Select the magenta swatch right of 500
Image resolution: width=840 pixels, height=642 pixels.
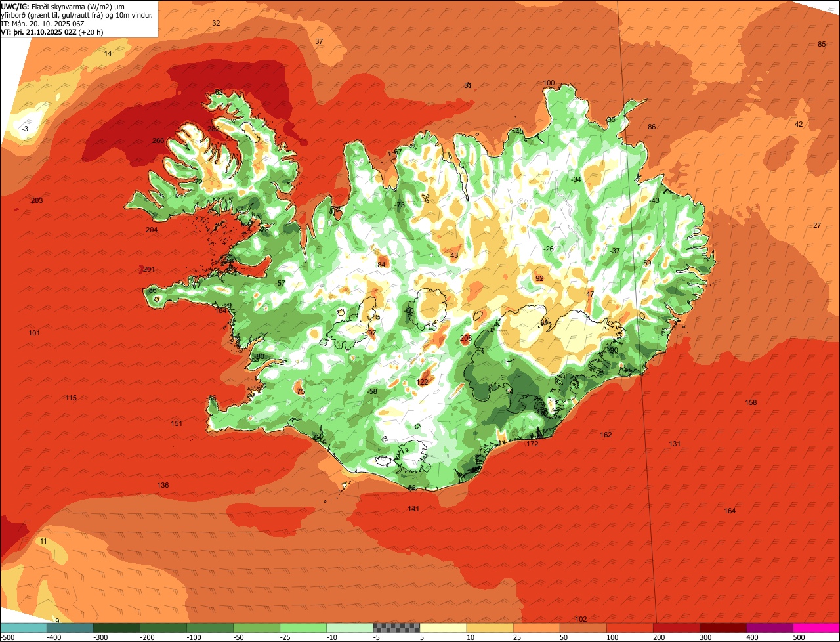point(816,628)
